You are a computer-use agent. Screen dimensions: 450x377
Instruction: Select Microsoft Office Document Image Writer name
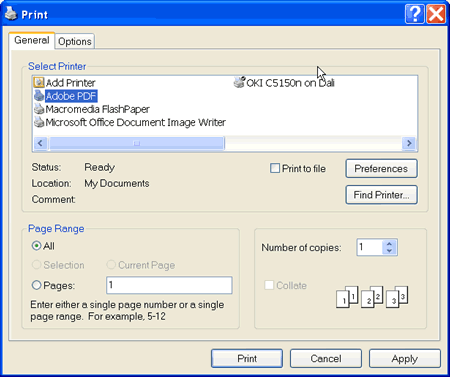(135, 122)
